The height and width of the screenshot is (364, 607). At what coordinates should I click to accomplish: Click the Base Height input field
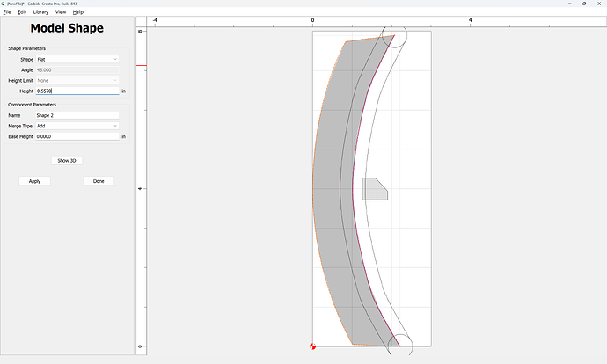click(77, 136)
